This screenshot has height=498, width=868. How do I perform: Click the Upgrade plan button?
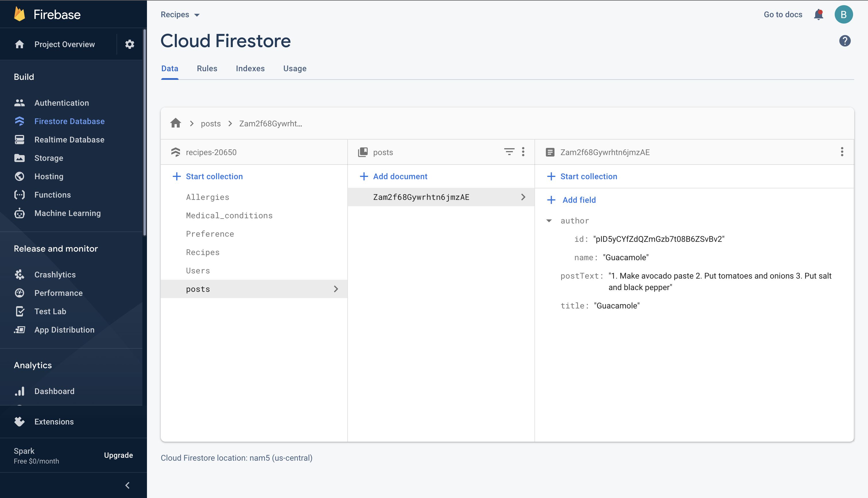point(118,455)
